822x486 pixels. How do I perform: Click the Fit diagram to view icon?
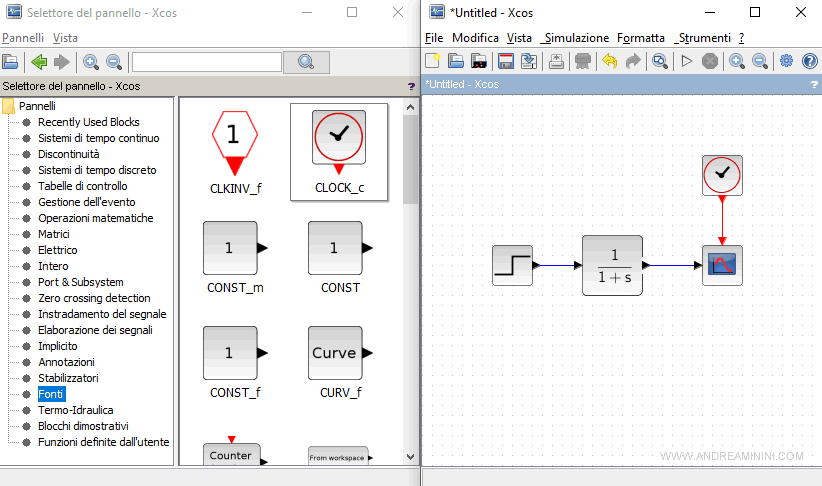[660, 61]
